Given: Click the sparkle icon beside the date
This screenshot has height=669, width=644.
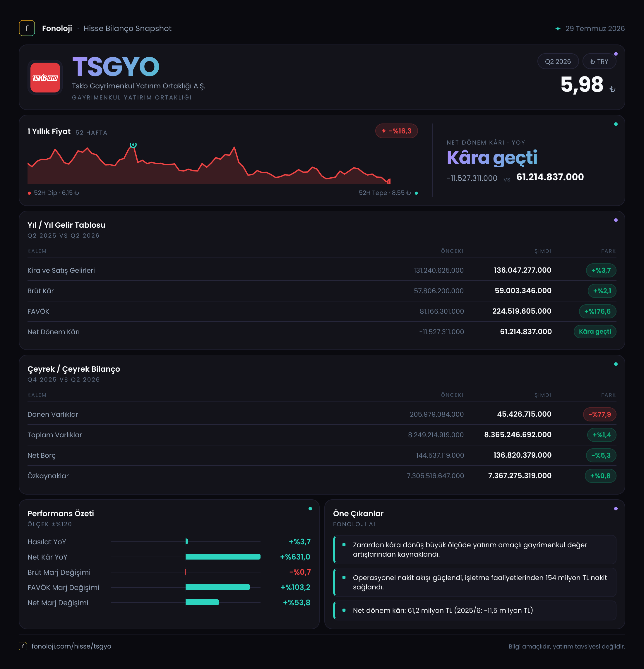Looking at the screenshot, I should pos(558,29).
